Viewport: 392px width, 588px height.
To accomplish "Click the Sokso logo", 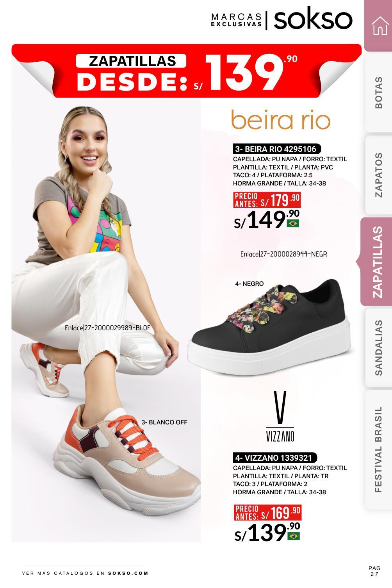I will (x=313, y=20).
